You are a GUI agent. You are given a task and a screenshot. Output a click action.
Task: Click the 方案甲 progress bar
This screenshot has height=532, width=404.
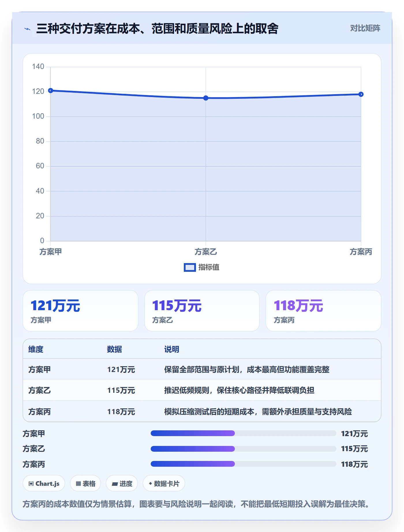tap(244, 433)
